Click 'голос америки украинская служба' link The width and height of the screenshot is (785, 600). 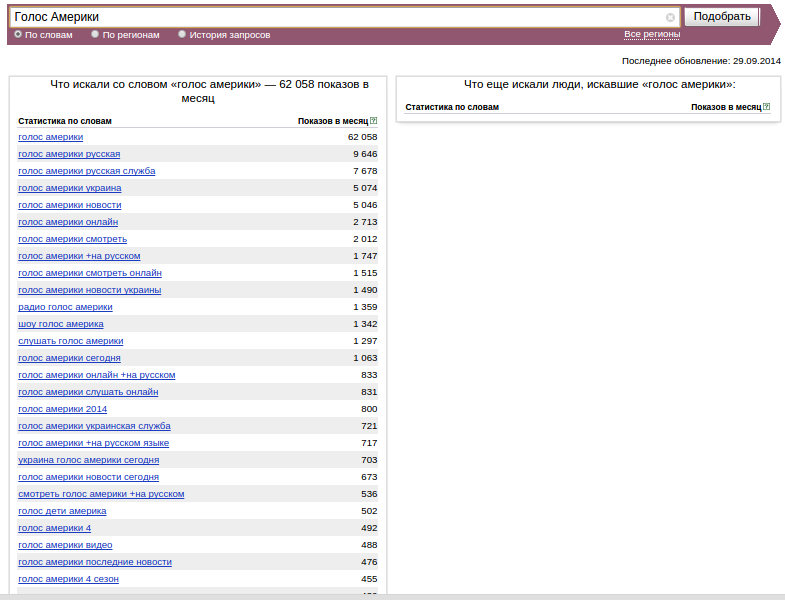(94, 426)
